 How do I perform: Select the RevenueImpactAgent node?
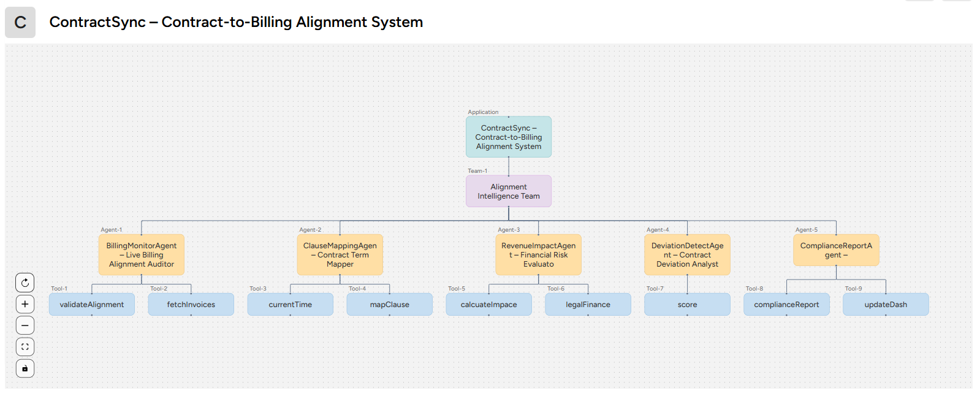pyautogui.click(x=538, y=255)
